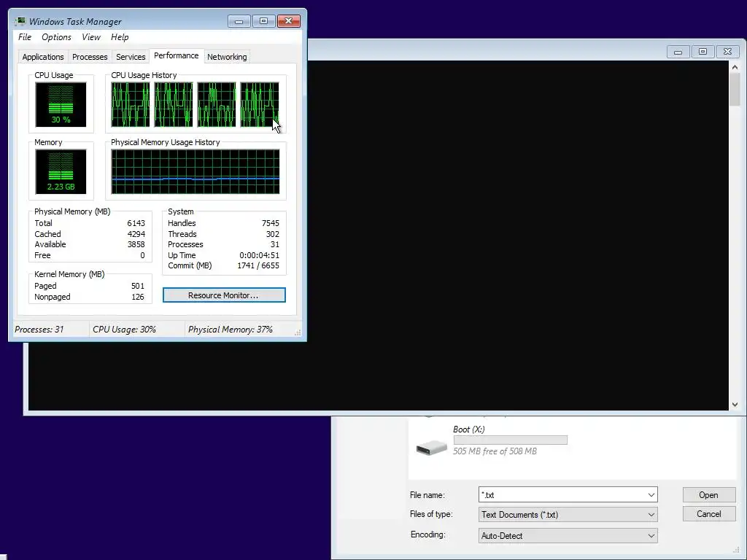Click the Physical Memory Usage History graph

point(196,171)
